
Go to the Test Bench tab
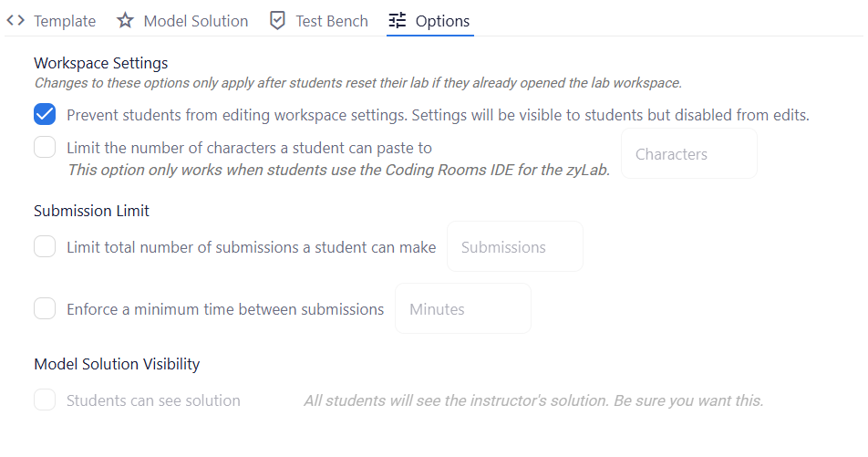tap(319, 20)
